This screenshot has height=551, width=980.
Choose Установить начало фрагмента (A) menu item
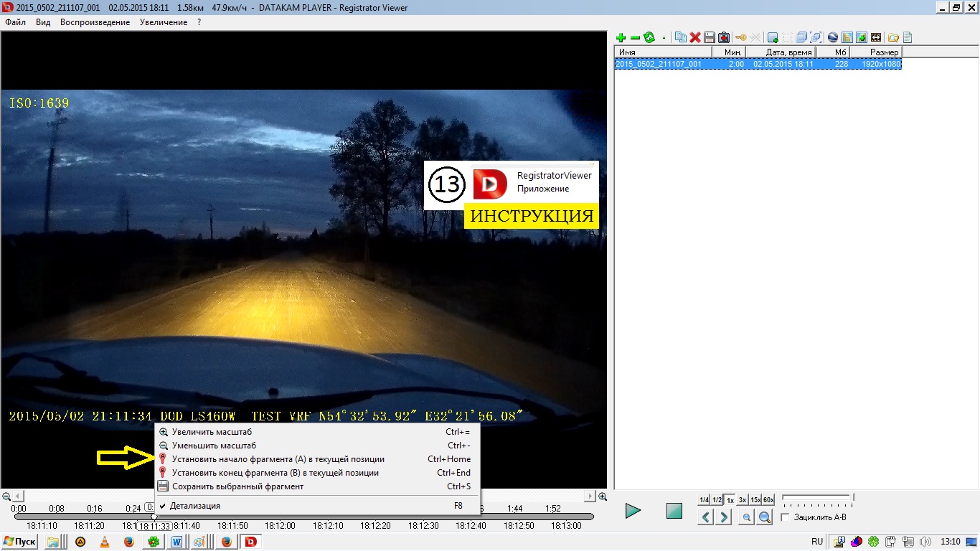(x=278, y=459)
